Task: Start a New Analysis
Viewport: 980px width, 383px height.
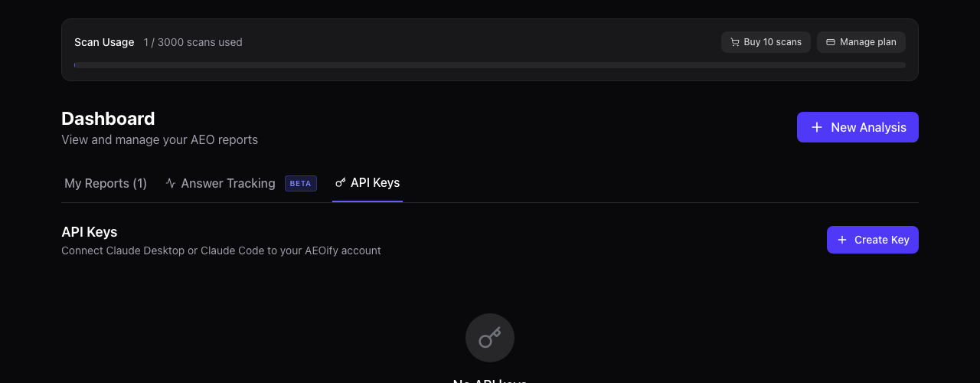Action: pos(857,127)
